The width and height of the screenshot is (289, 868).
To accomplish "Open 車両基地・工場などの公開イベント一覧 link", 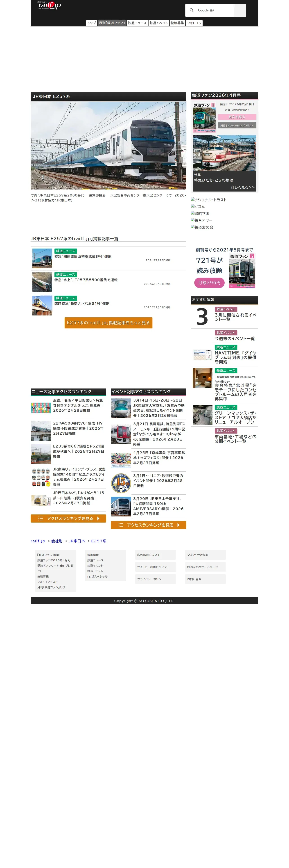I will click(235, 439).
